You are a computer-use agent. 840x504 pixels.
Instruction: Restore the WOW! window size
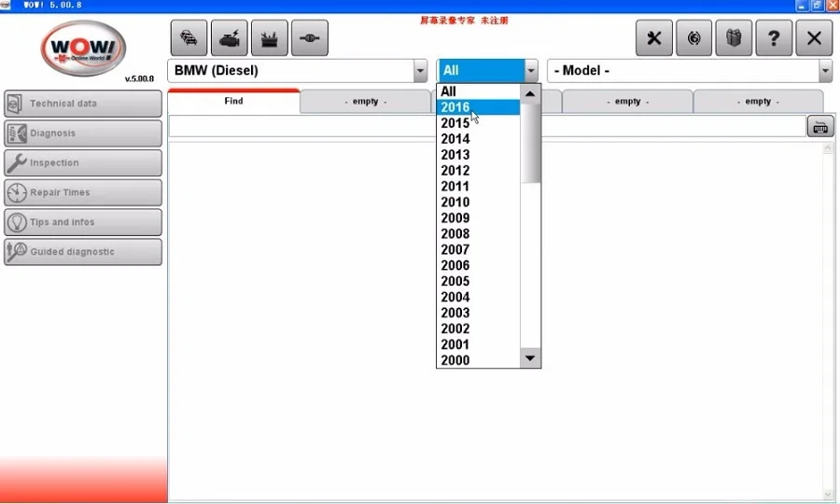(x=817, y=6)
